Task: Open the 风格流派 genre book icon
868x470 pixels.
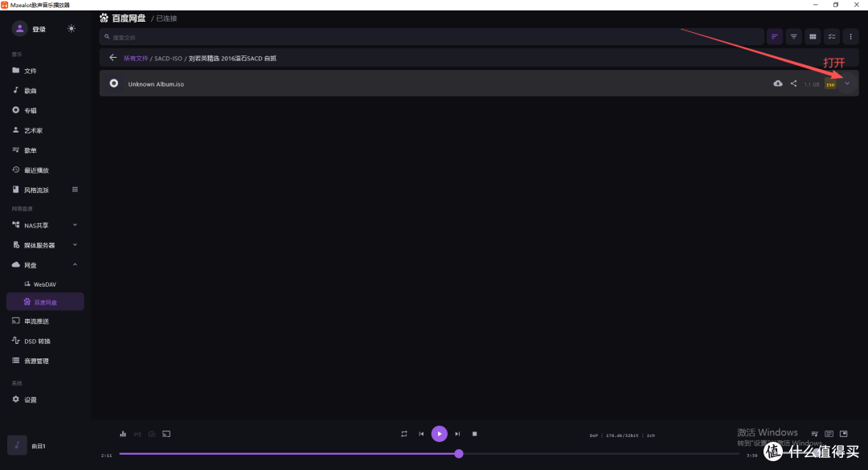Action: pos(16,190)
